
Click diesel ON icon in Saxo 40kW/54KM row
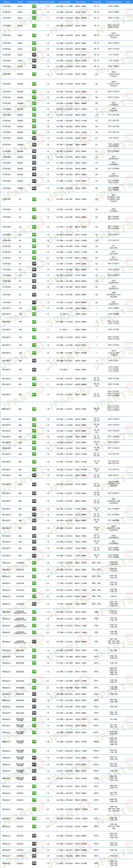(34, 55)
